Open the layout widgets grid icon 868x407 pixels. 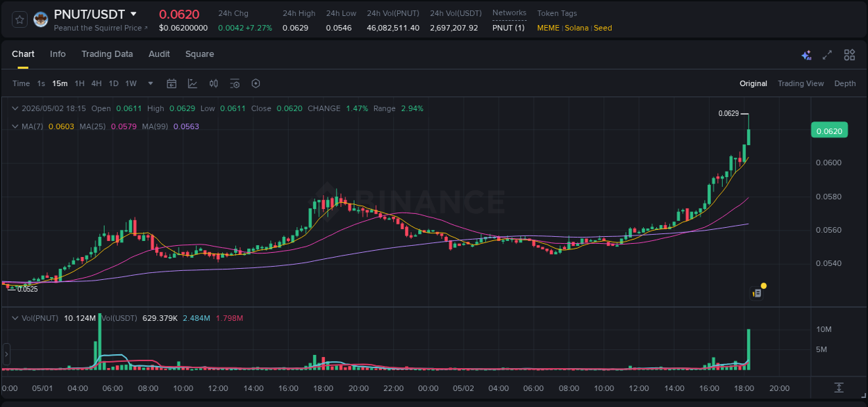pos(849,55)
